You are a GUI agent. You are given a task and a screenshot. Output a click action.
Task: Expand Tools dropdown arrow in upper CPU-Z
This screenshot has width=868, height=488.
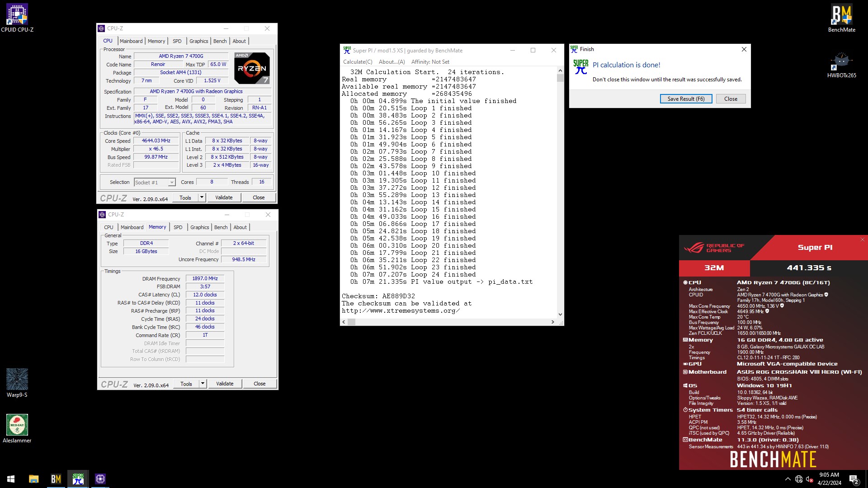(202, 197)
